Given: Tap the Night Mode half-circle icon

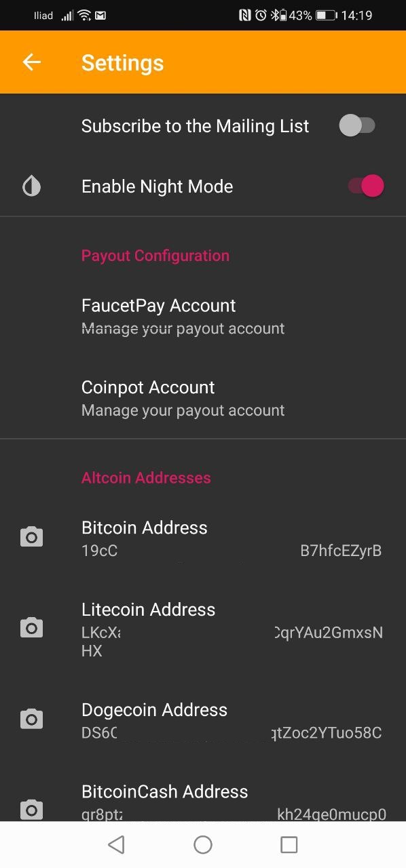Looking at the screenshot, I should click(32, 186).
